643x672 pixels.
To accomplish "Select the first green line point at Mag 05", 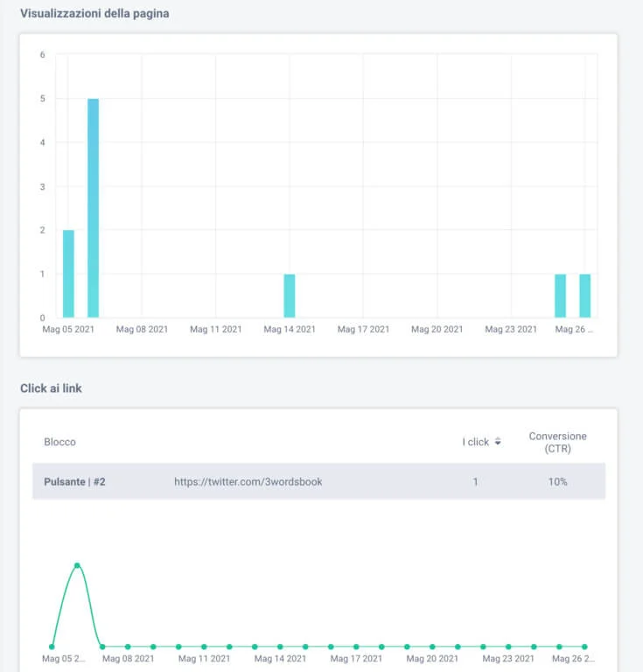I will coord(52,647).
